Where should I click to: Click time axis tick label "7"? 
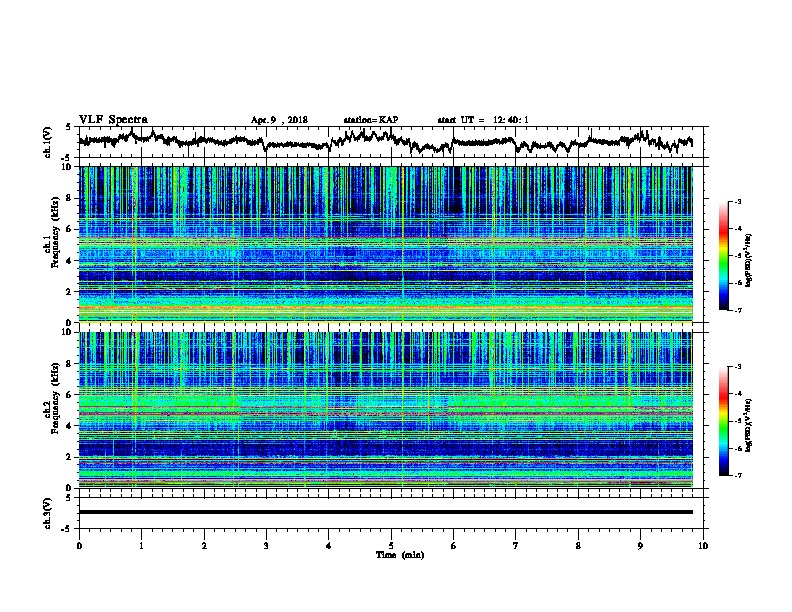pos(516,546)
